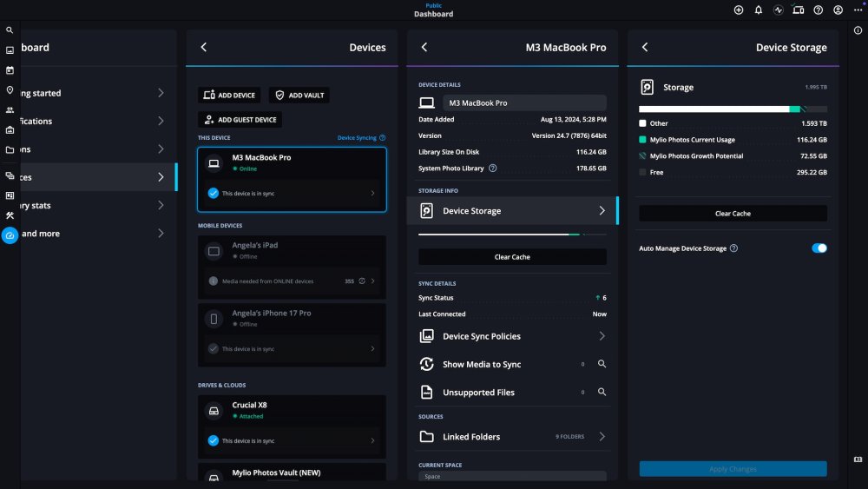This screenshot has height=489, width=868.
Task: Click the help icon next to Device Syncing
Action: 383,138
